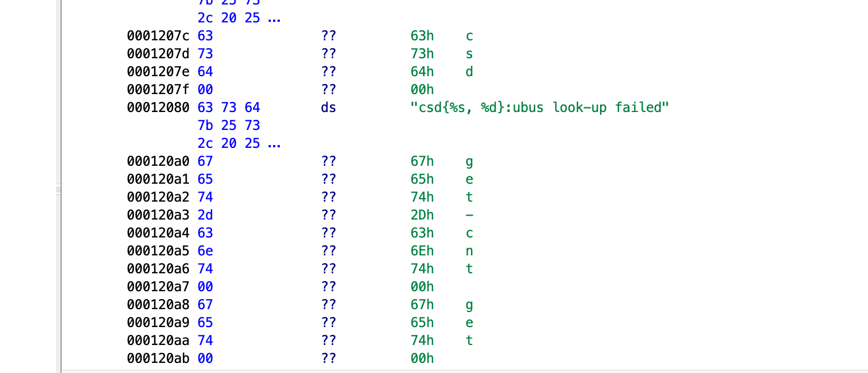Click byte 6e at address 000120a5
The image size is (868, 373).
point(205,251)
